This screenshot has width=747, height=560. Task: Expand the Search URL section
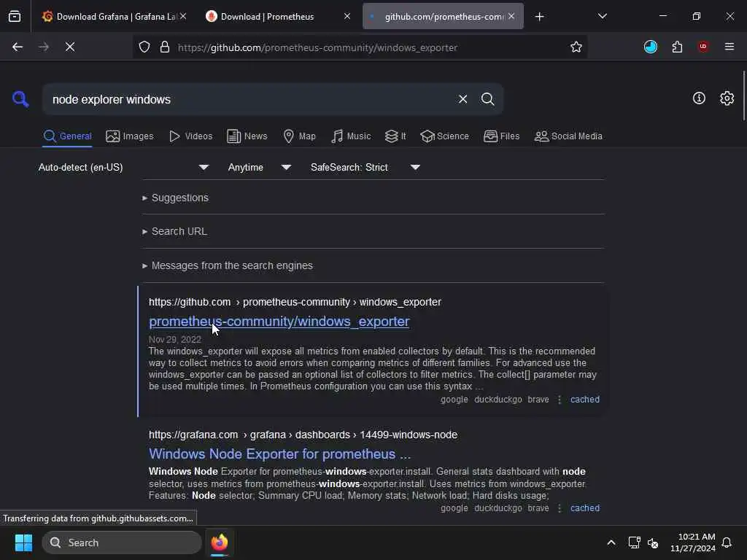(x=175, y=231)
